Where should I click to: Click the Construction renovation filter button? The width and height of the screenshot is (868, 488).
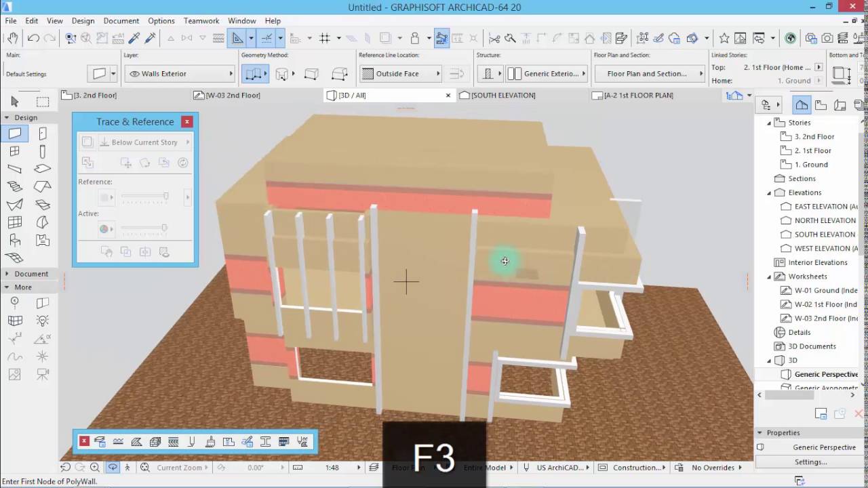pos(637,467)
